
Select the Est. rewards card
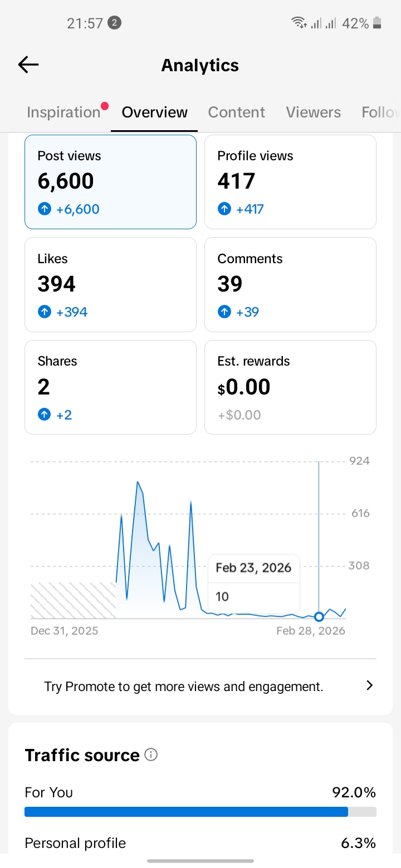[290, 387]
